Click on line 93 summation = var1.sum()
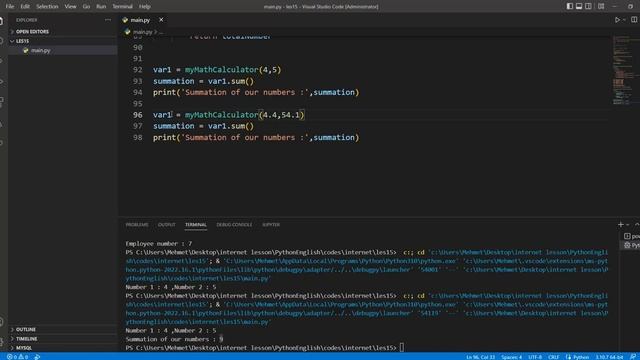The width and height of the screenshot is (640, 360). tap(203, 81)
